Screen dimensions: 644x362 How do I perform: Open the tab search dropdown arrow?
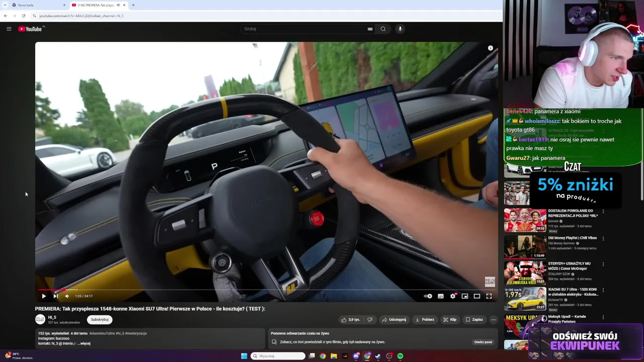tap(5, 5)
